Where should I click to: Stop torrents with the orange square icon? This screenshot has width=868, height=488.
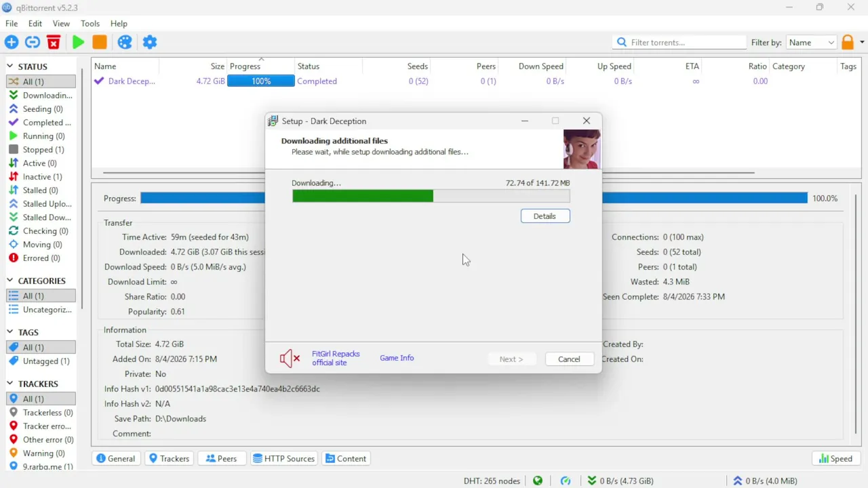click(x=100, y=42)
